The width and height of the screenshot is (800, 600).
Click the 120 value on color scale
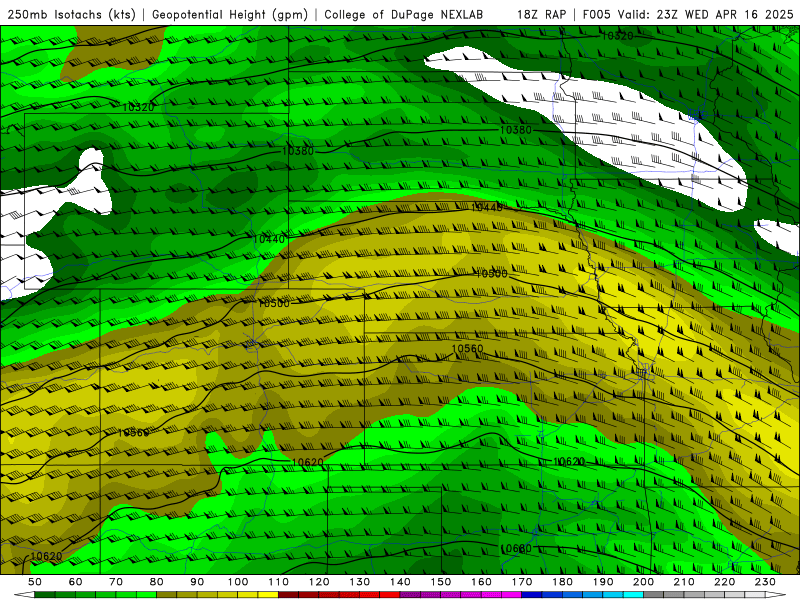tap(319, 582)
